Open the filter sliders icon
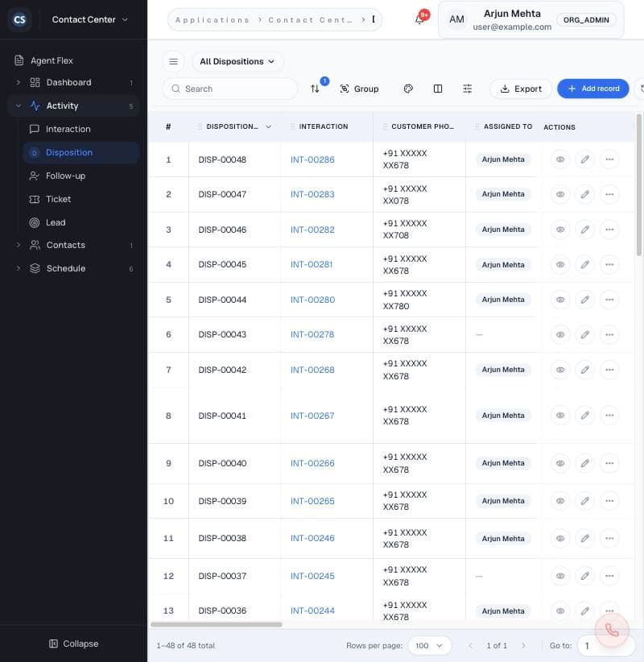Viewport: 644px width, 662px height. click(467, 89)
